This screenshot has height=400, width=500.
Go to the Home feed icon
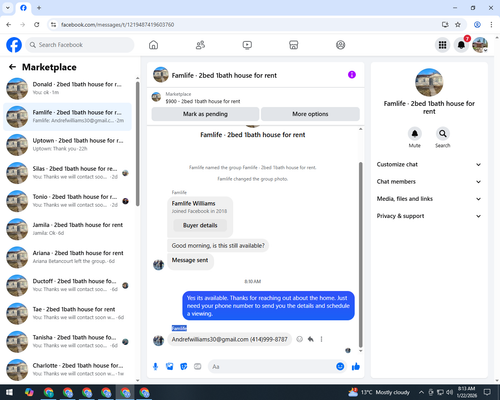click(153, 45)
